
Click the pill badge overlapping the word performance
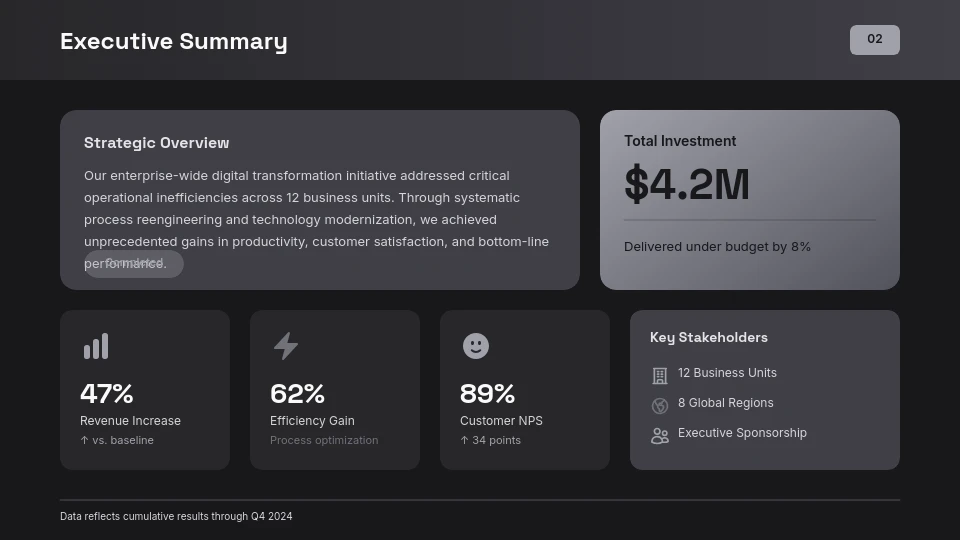(133, 264)
